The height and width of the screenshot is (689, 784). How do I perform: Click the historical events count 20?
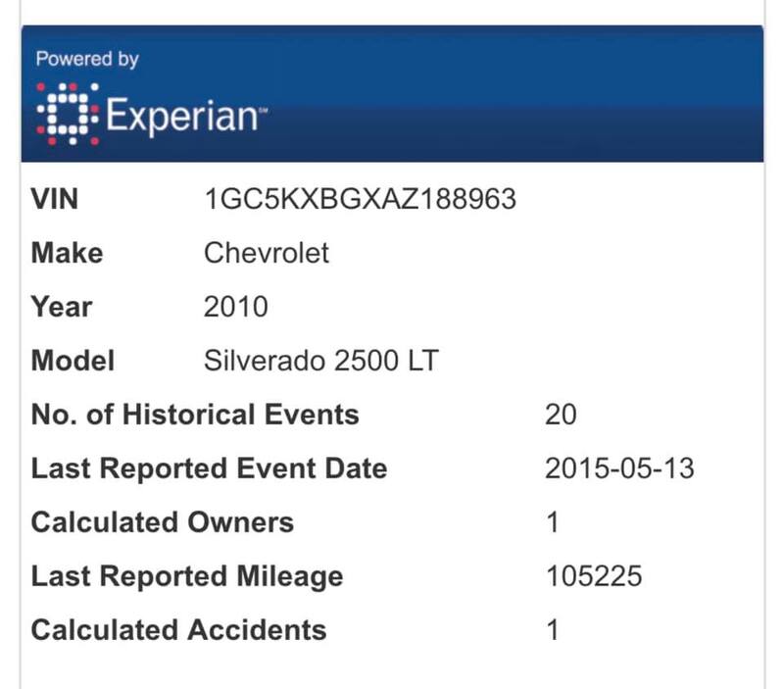coord(561,415)
